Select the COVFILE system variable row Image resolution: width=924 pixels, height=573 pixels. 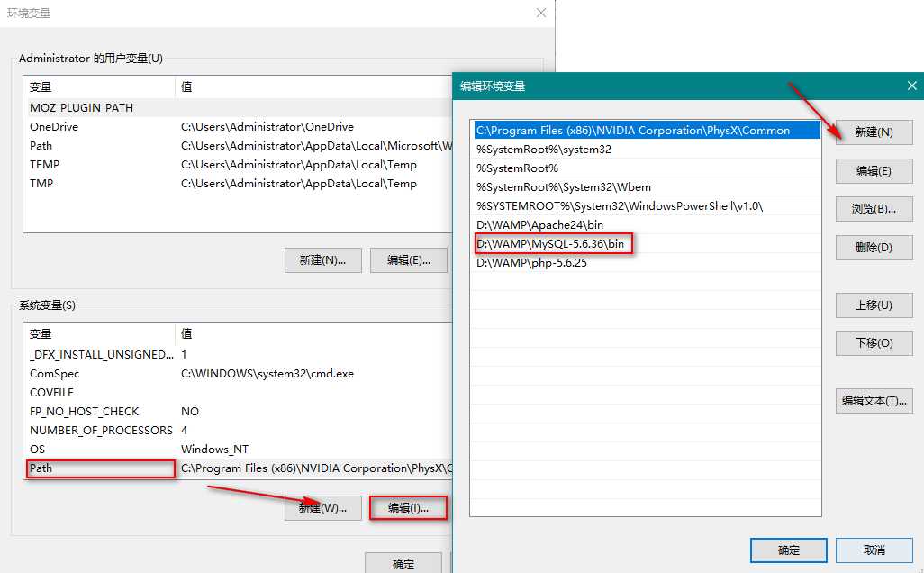(238, 392)
